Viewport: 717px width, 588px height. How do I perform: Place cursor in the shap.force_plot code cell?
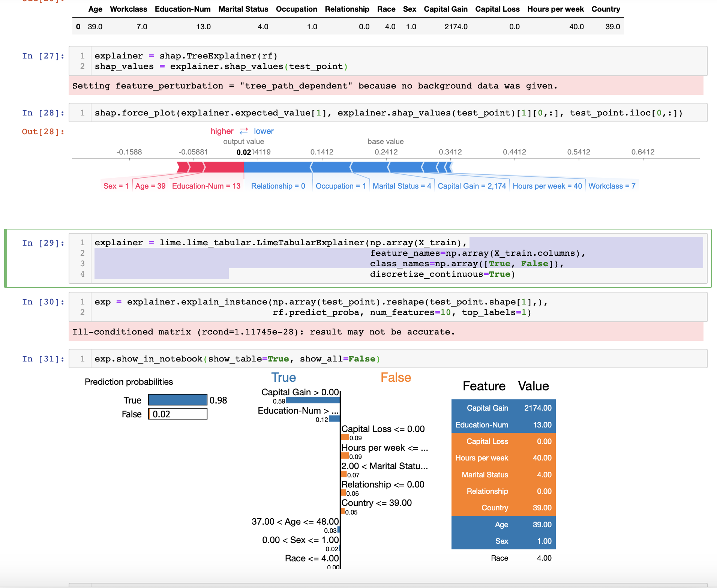pyautogui.click(x=388, y=113)
